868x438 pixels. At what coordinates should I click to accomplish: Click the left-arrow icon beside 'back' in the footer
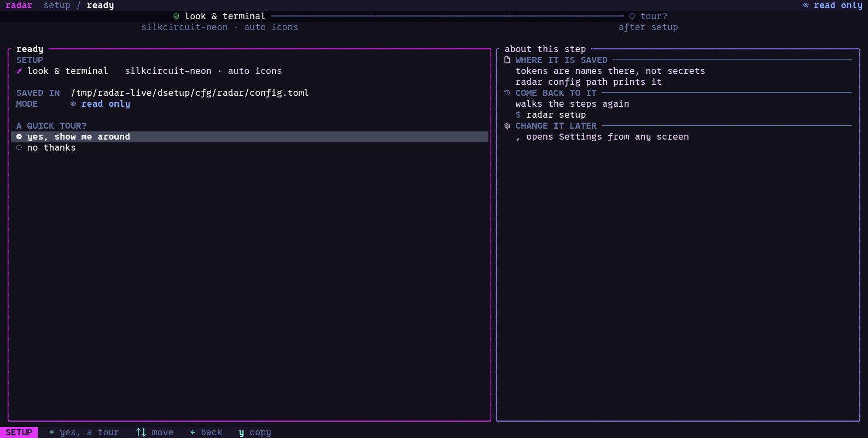tap(193, 433)
